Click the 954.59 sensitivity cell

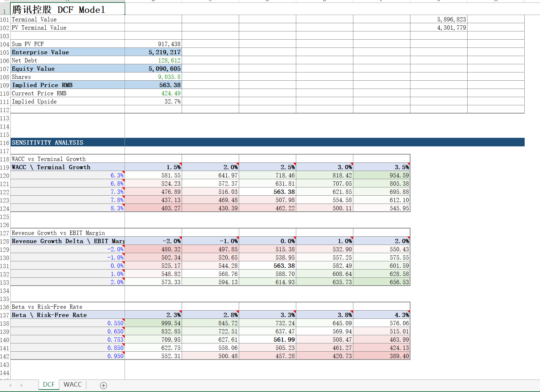click(382, 175)
